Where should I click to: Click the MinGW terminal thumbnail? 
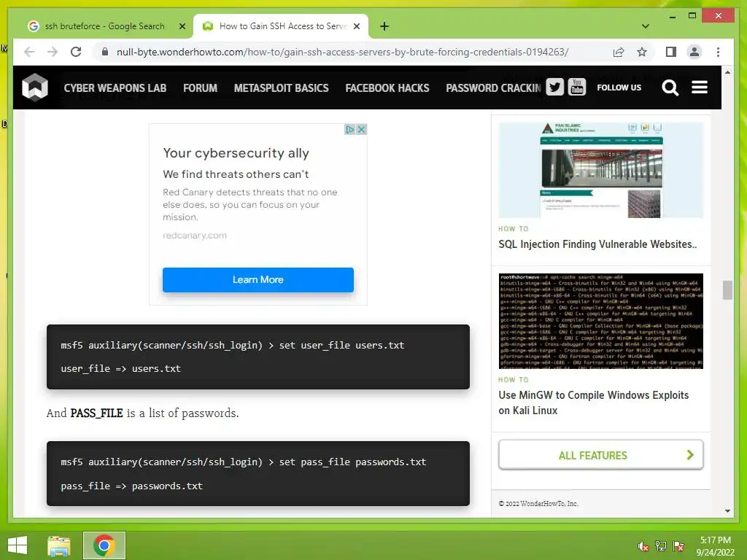tap(601, 321)
